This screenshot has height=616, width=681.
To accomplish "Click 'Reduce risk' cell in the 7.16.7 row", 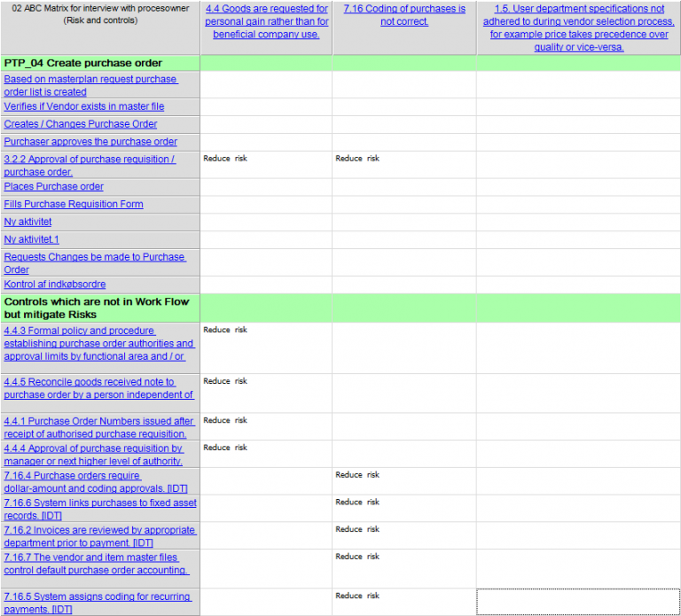I will (404, 569).
